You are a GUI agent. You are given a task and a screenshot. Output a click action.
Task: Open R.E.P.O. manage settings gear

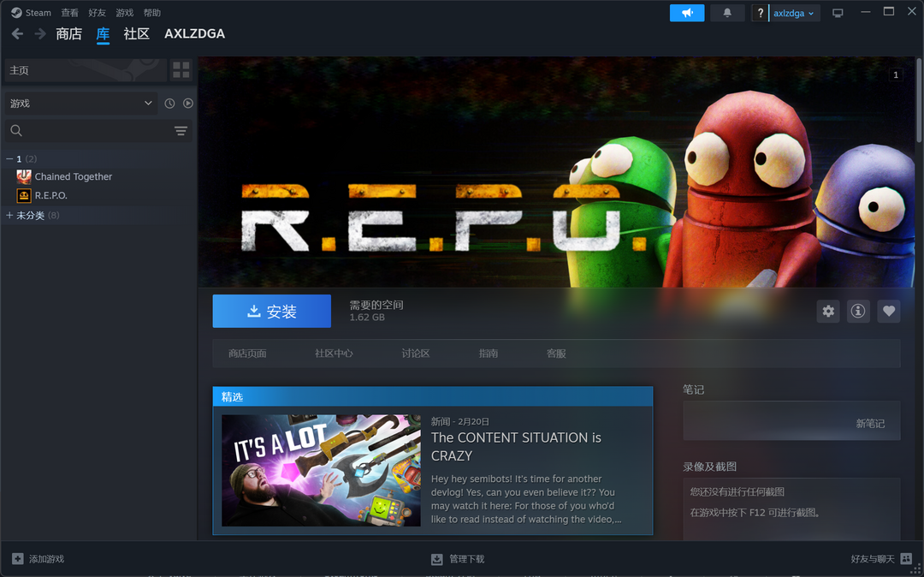[x=827, y=311]
